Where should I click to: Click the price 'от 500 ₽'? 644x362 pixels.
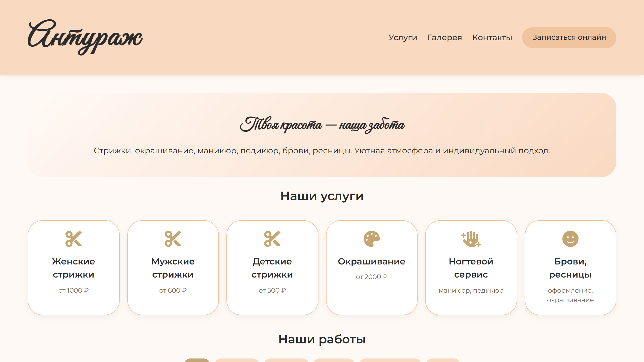point(272,290)
